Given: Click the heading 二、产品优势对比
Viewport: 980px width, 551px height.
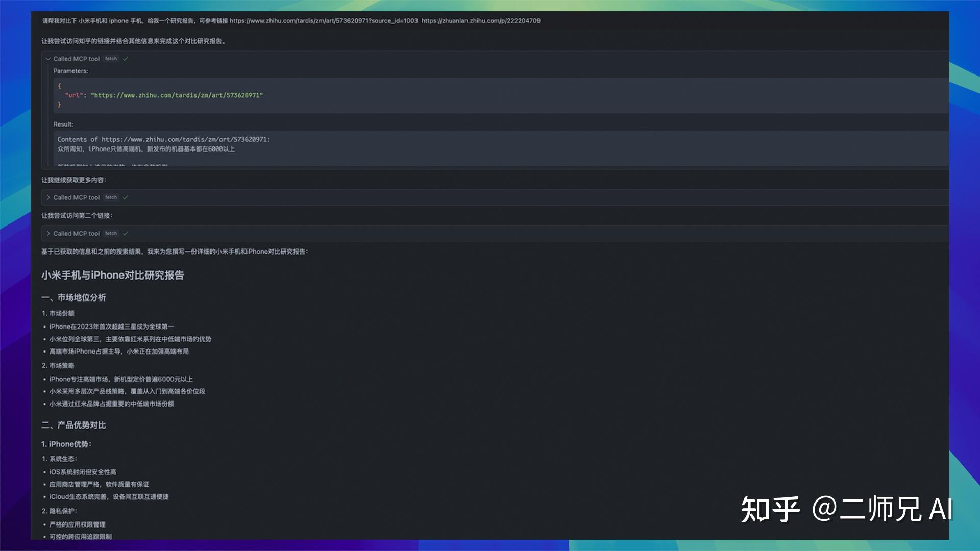Looking at the screenshot, I should pos(73,425).
